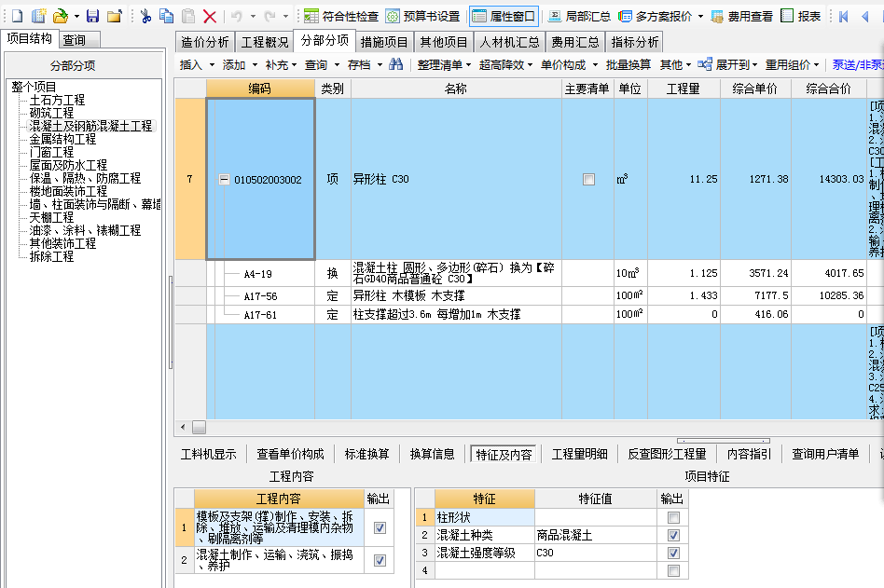This screenshot has width=884, height=588.
Task: Enable output checkbox for 柱形状 feature
Action: [673, 517]
